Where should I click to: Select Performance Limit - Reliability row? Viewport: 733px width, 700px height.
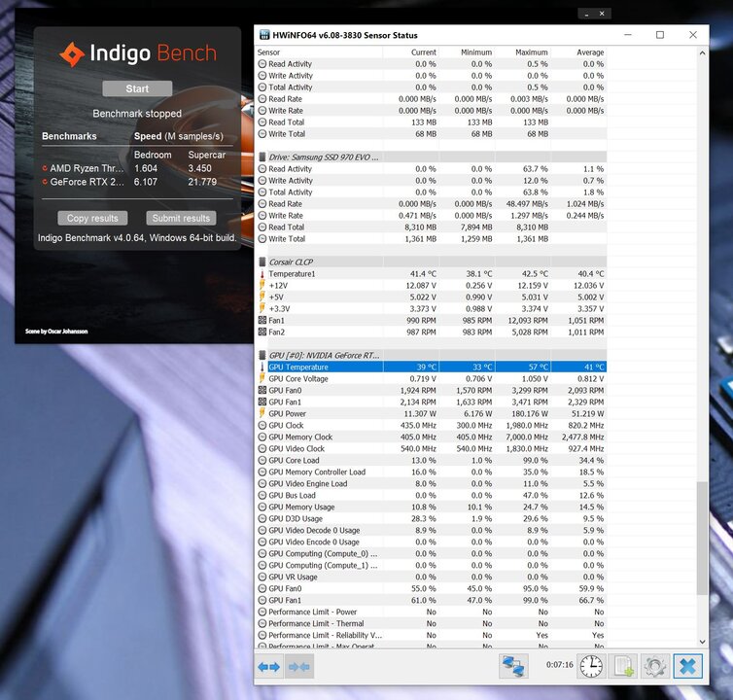coord(432,636)
